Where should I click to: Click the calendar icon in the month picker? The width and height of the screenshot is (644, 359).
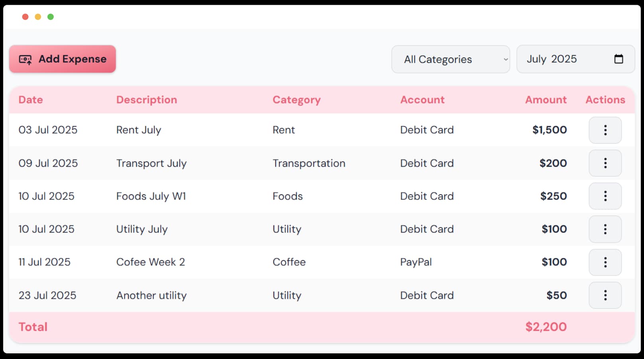pyautogui.click(x=618, y=59)
